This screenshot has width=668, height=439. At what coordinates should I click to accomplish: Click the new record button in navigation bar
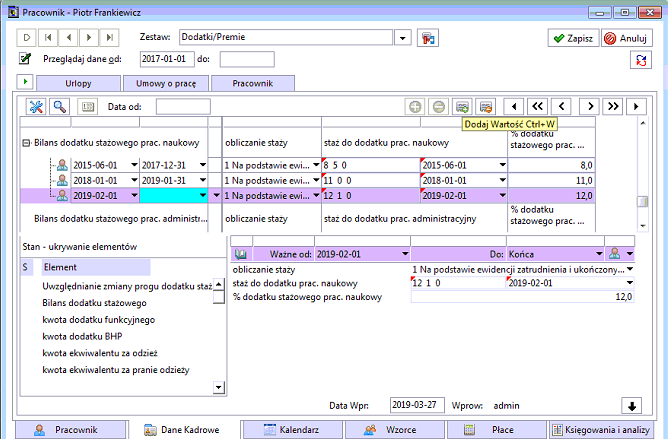(26, 38)
